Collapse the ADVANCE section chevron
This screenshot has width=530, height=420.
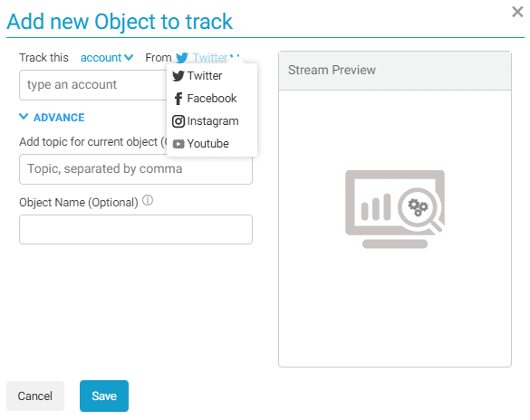tap(24, 117)
